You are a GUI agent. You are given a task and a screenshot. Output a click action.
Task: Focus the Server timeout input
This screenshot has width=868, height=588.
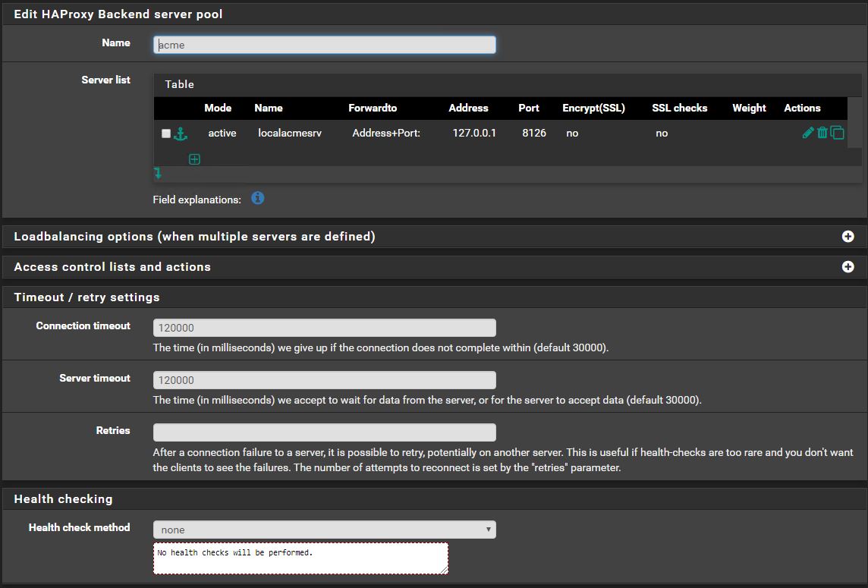coord(324,380)
